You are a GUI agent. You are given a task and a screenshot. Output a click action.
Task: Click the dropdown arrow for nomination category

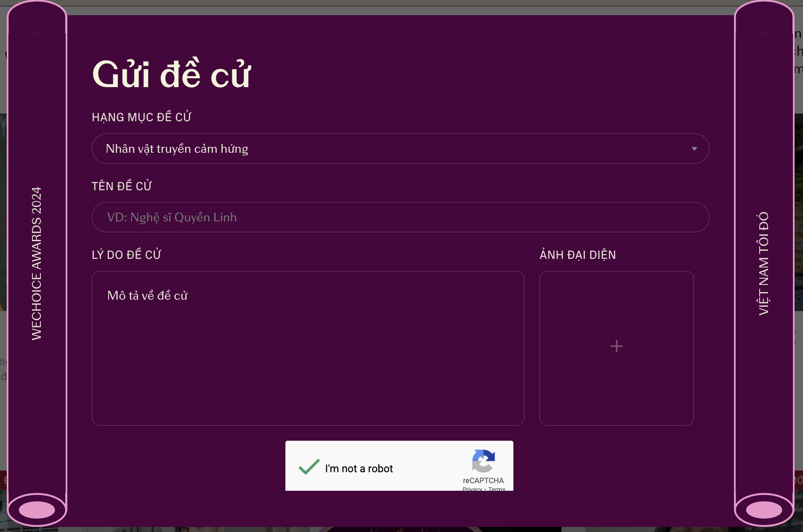click(694, 149)
